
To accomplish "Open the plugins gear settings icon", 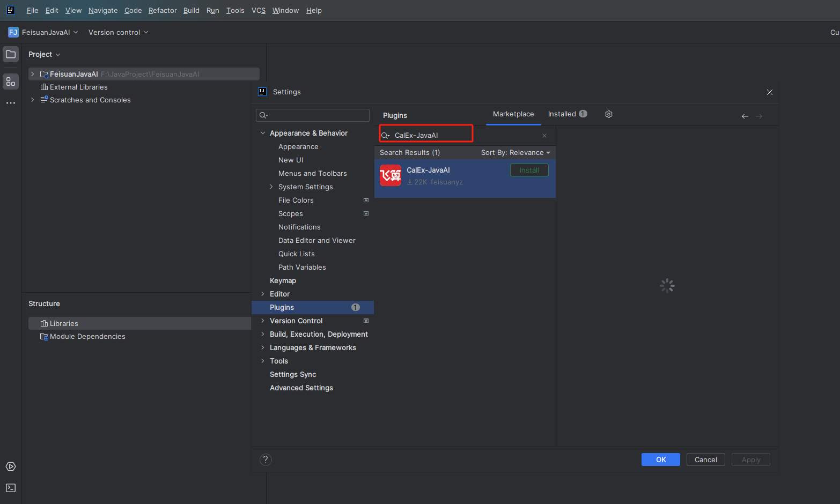I will [x=609, y=114].
